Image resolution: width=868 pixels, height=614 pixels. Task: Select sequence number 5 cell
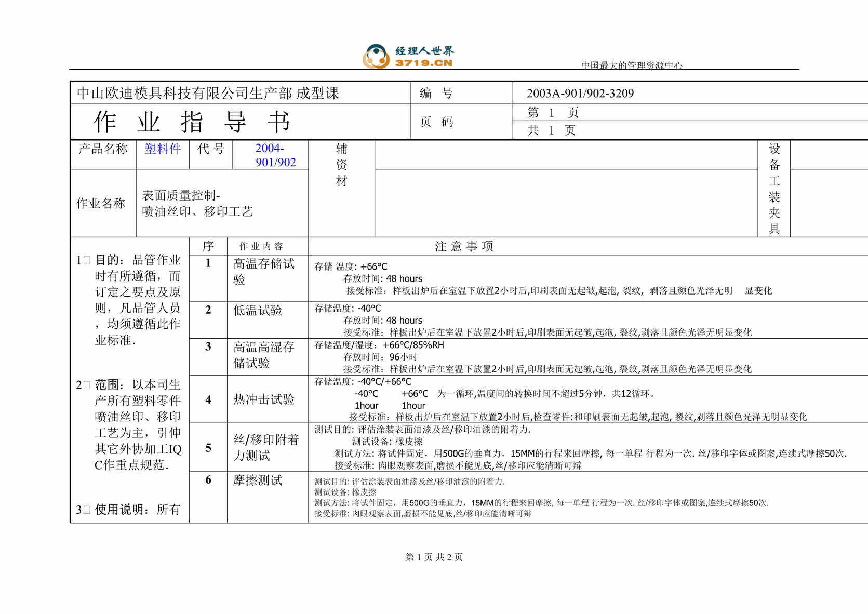click(x=208, y=447)
